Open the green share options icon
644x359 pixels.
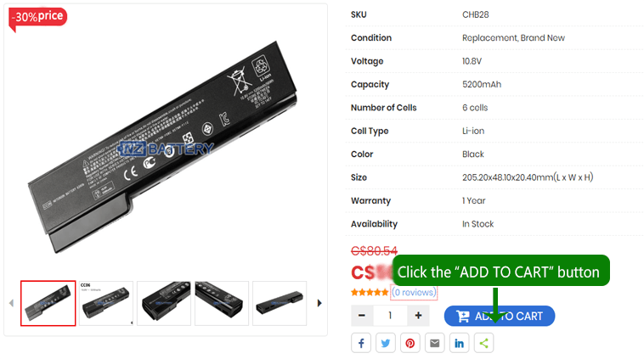[x=483, y=343]
